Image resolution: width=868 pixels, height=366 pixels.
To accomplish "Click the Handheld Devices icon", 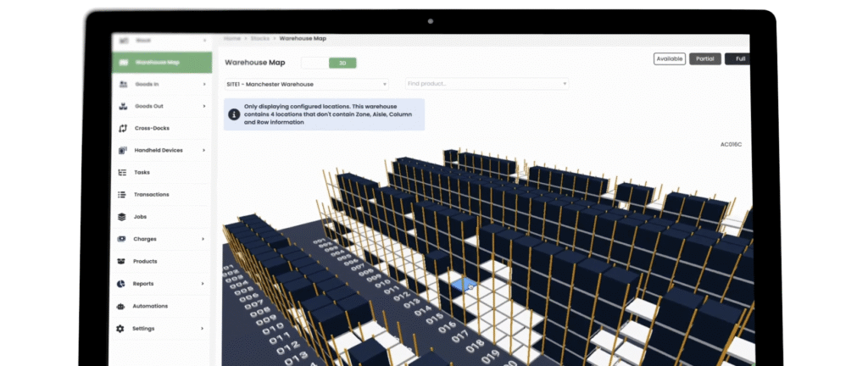I will [x=123, y=150].
